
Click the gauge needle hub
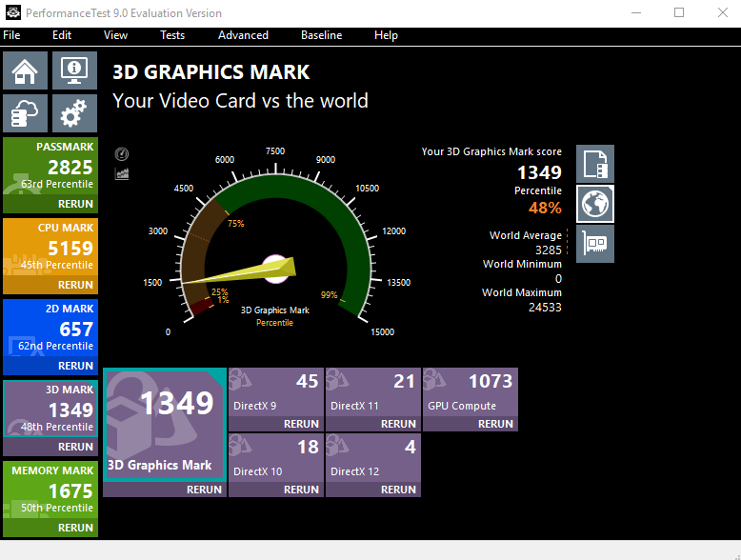point(275,270)
